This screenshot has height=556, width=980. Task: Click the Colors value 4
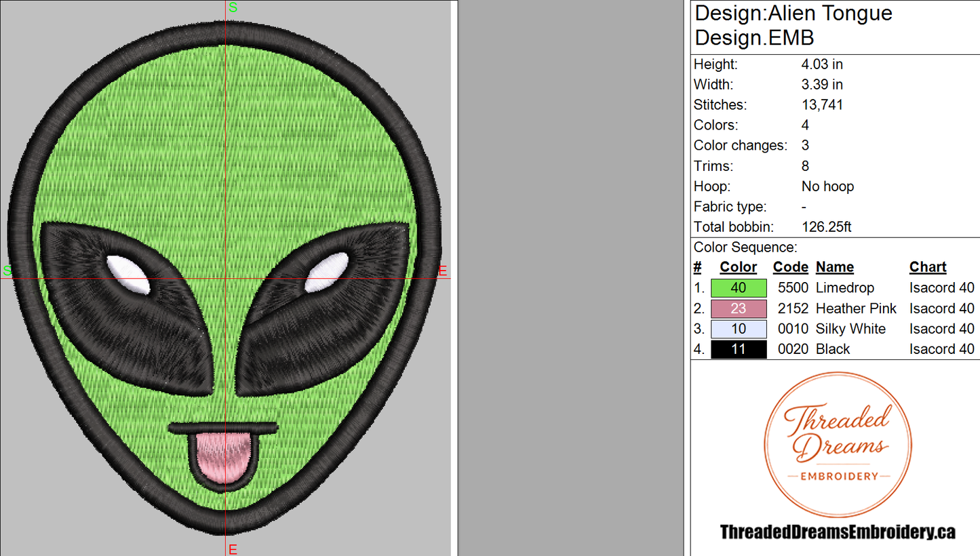click(x=805, y=125)
